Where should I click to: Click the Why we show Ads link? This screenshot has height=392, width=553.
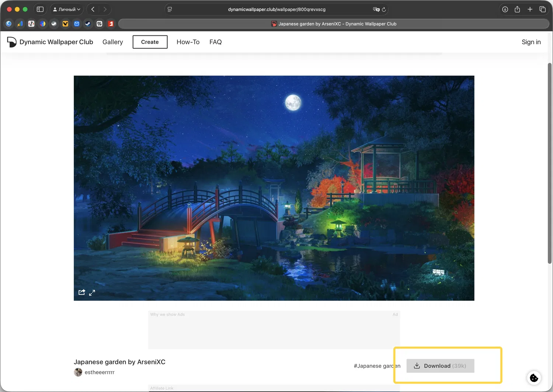tap(167, 315)
